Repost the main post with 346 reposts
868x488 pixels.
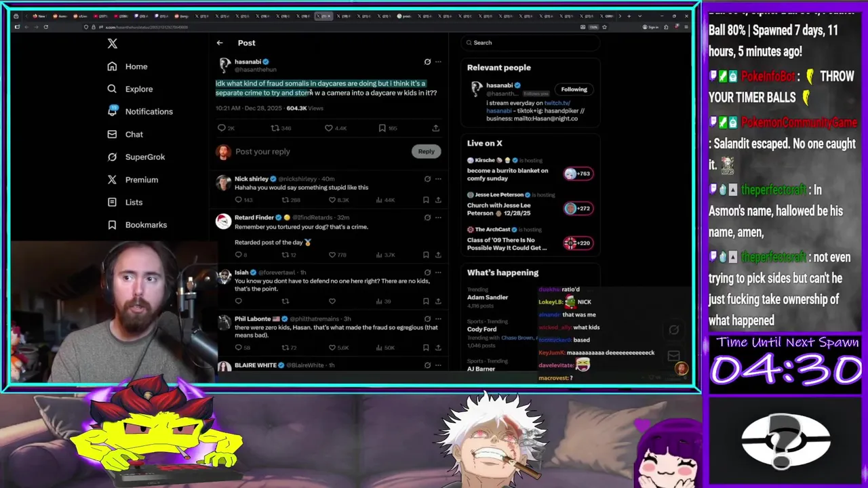pos(281,127)
